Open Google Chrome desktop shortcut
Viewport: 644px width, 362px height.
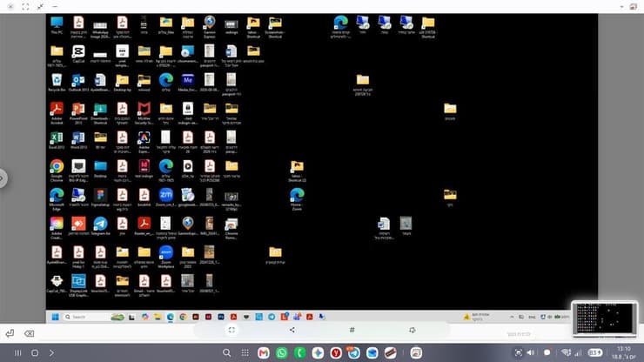coord(57,171)
